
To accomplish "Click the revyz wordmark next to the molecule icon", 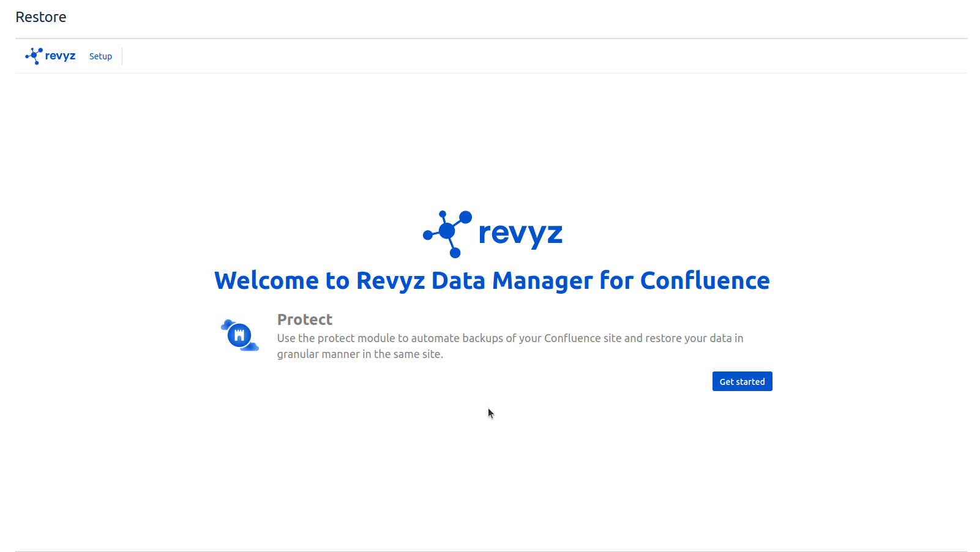I will [x=61, y=56].
